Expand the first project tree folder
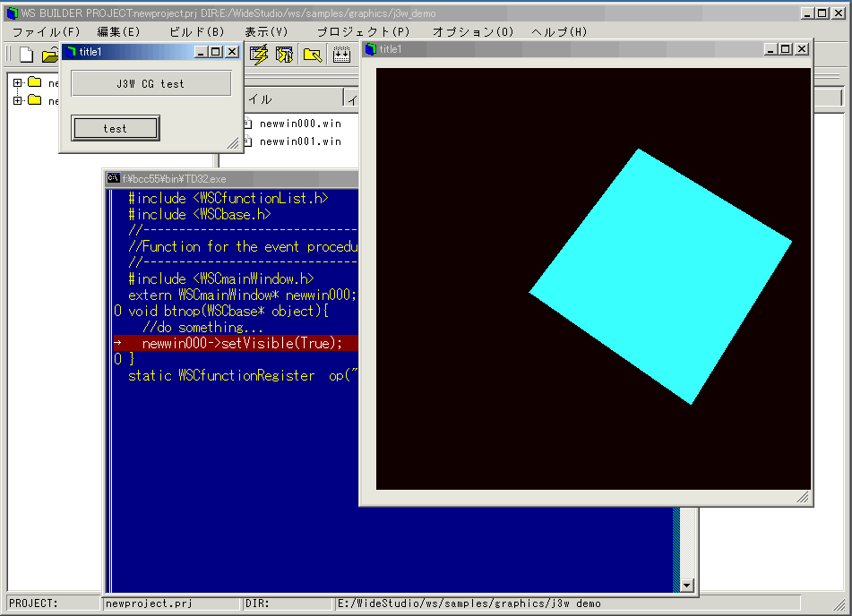Image resolution: width=852 pixels, height=616 pixels. click(x=18, y=83)
